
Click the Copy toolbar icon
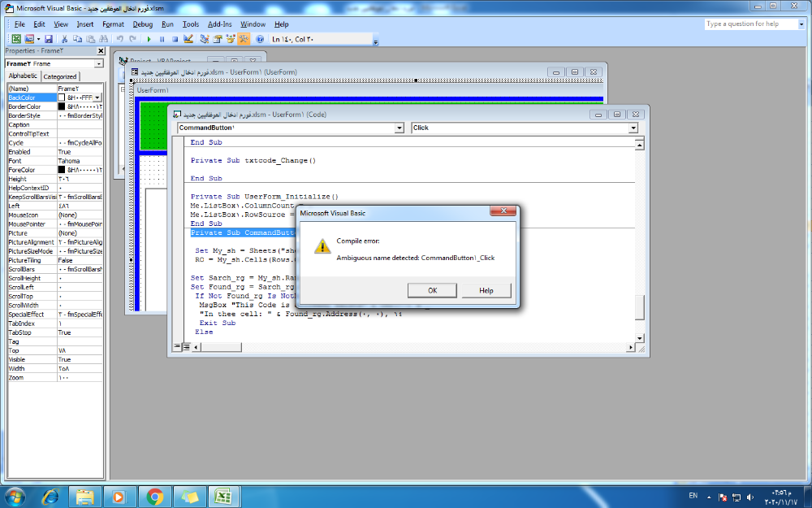tap(78, 39)
